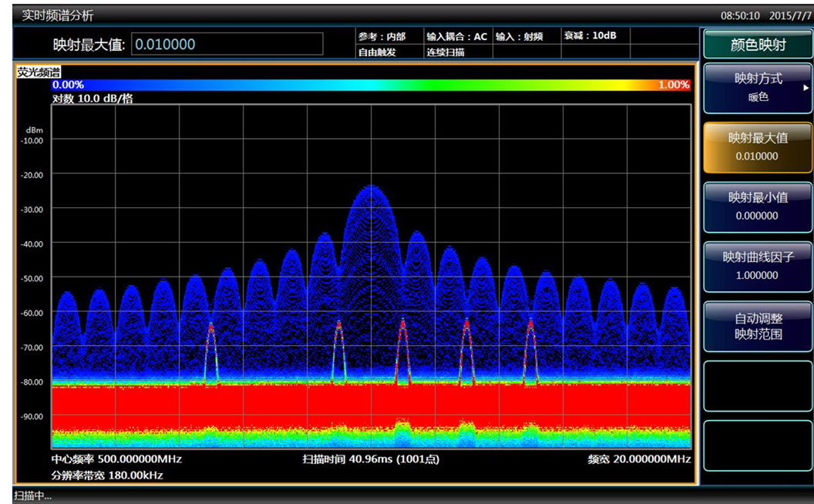Screen dimensions: 814x504
Task: Click the 频宽 20.000000MHz readout
Action: point(639,459)
